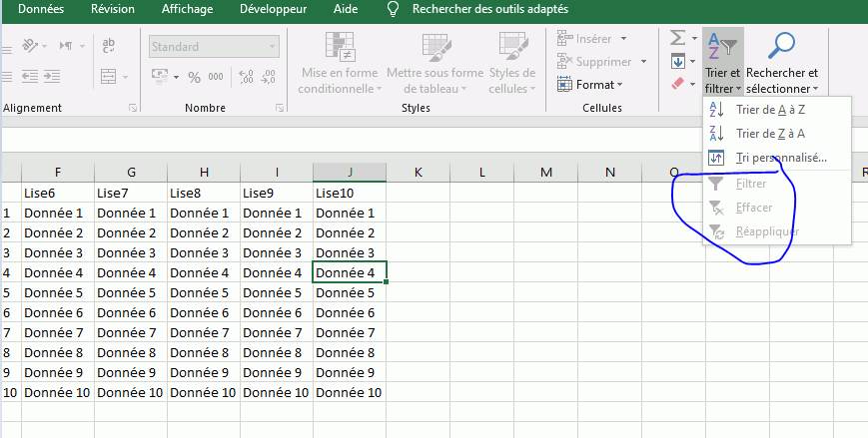868x438 pixels.
Task: Choose Trier de A à Z
Action: tap(770, 110)
